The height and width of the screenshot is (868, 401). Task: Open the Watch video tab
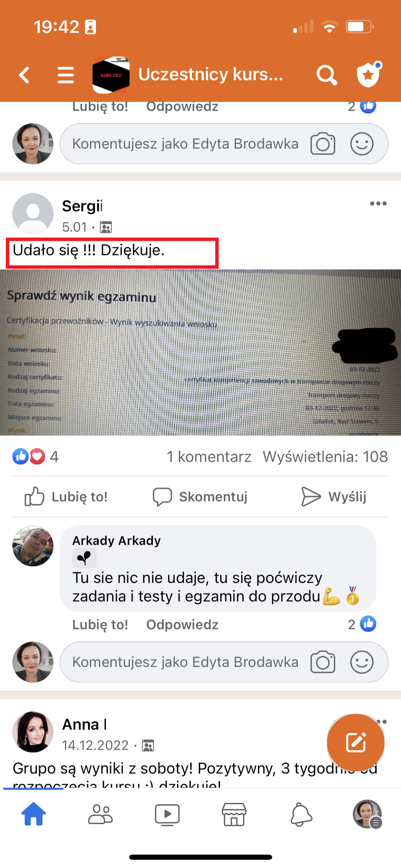(x=167, y=814)
